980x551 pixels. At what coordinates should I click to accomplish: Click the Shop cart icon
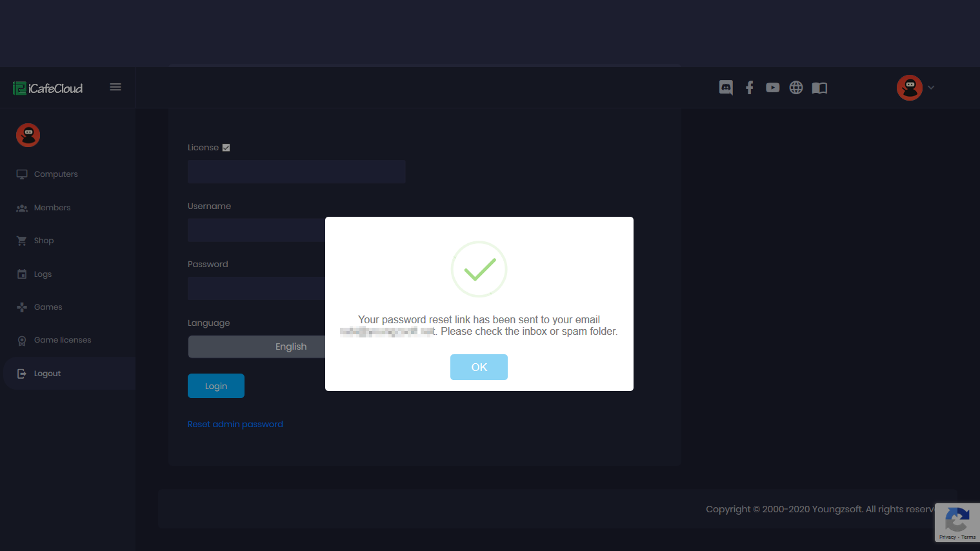pos(22,241)
